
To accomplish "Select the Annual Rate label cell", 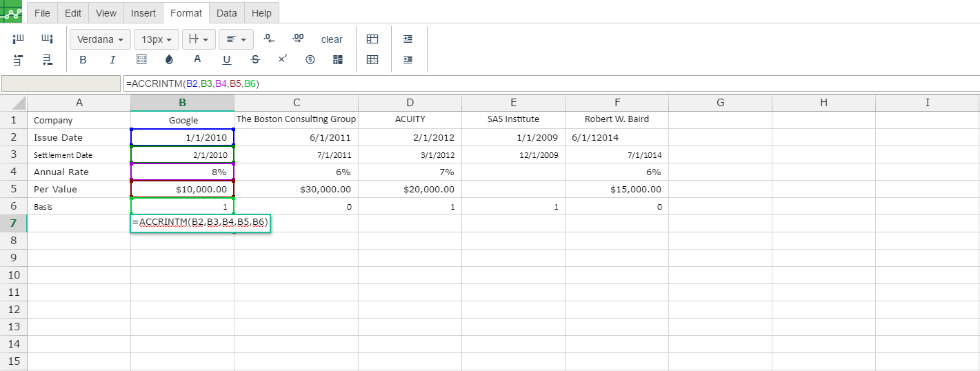I will 79,172.
